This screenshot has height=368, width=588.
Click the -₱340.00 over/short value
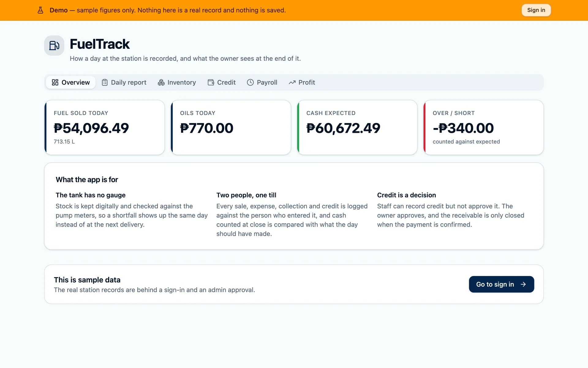point(463,128)
